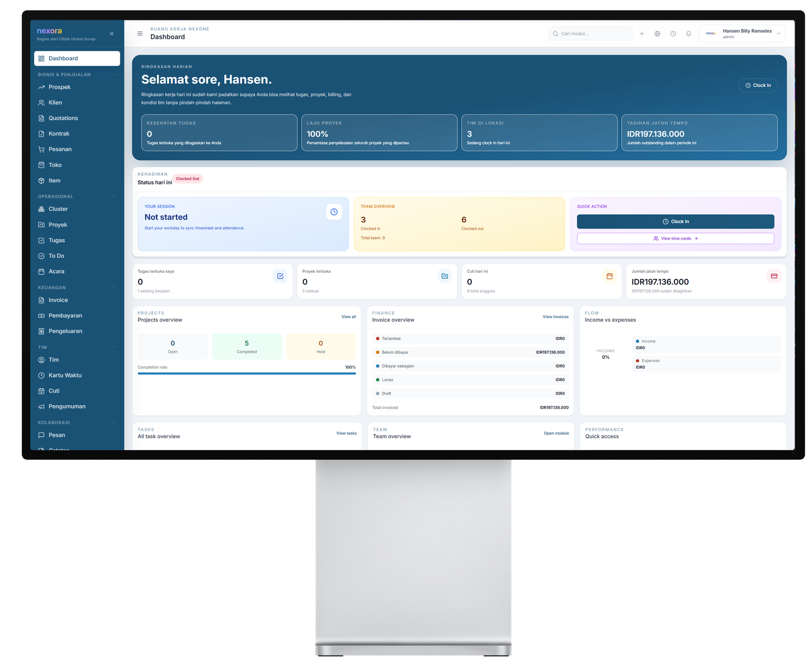Click Open module link in Team overview
Screen dimensions: 812x662
pyautogui.click(x=556, y=434)
